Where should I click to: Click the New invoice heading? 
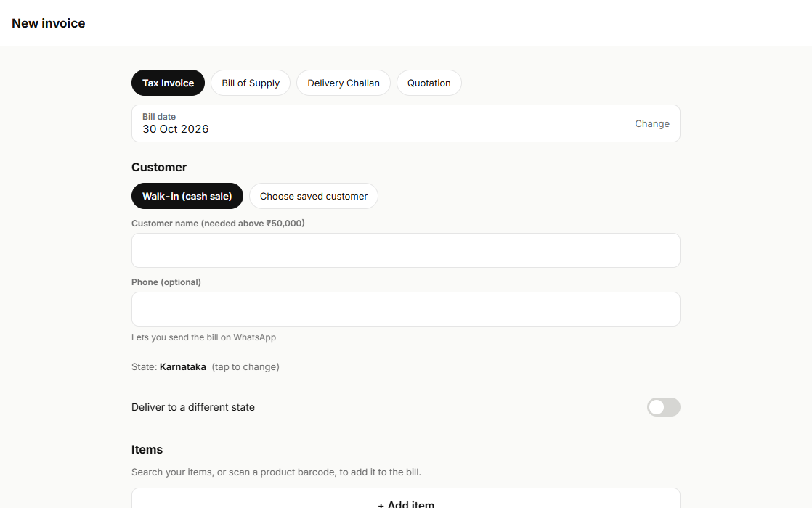pyautogui.click(x=48, y=23)
